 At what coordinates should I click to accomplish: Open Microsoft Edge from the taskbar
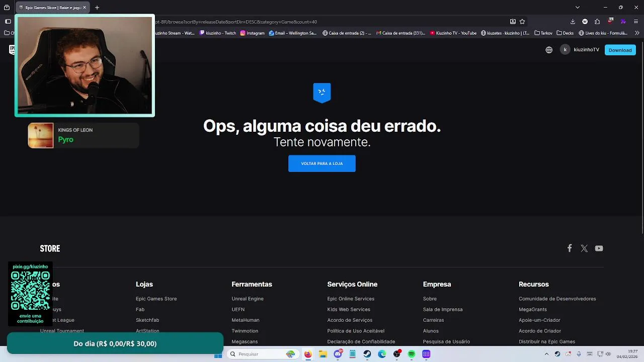click(x=382, y=354)
